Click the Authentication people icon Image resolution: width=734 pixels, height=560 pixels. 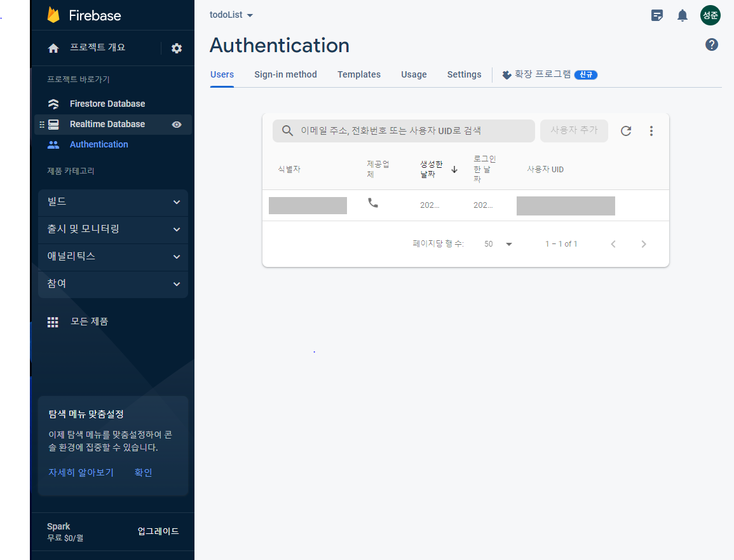coord(53,145)
